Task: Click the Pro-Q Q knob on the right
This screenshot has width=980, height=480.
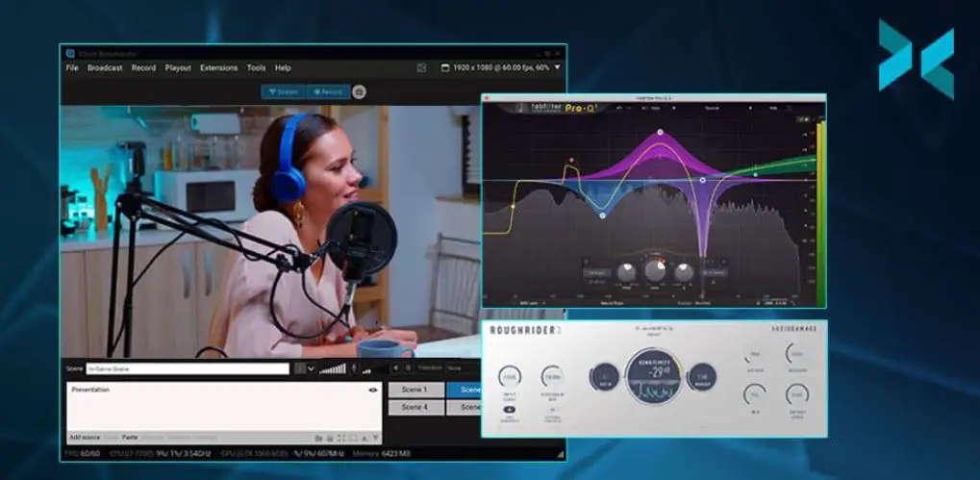Action: [x=684, y=272]
